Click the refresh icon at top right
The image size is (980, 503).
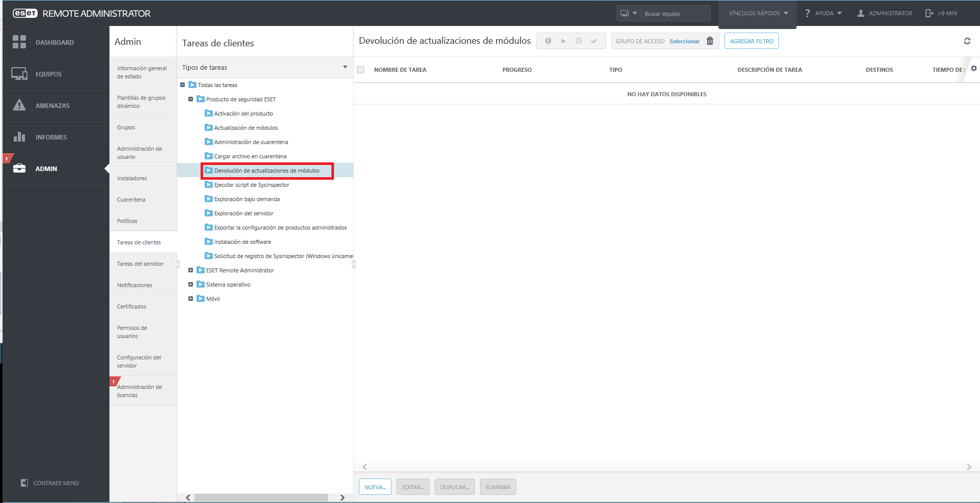[967, 41]
